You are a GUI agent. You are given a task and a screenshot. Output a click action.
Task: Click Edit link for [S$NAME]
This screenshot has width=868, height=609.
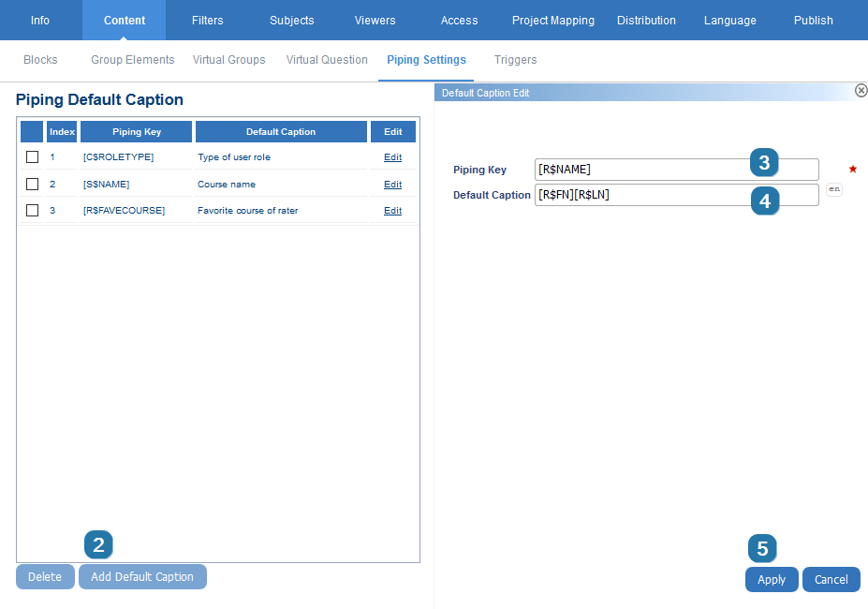[392, 185]
